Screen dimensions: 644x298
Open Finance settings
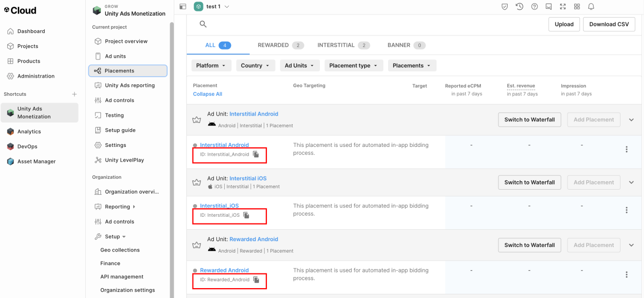(110, 264)
